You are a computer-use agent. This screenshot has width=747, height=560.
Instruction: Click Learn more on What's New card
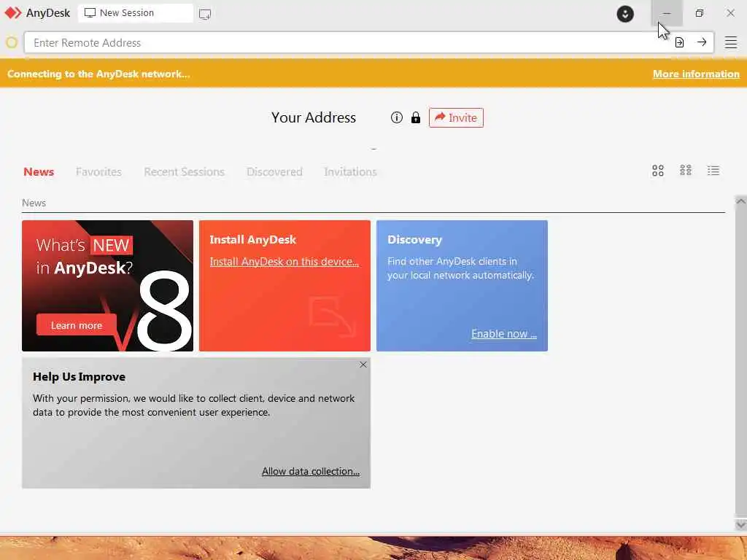pyautogui.click(x=76, y=325)
